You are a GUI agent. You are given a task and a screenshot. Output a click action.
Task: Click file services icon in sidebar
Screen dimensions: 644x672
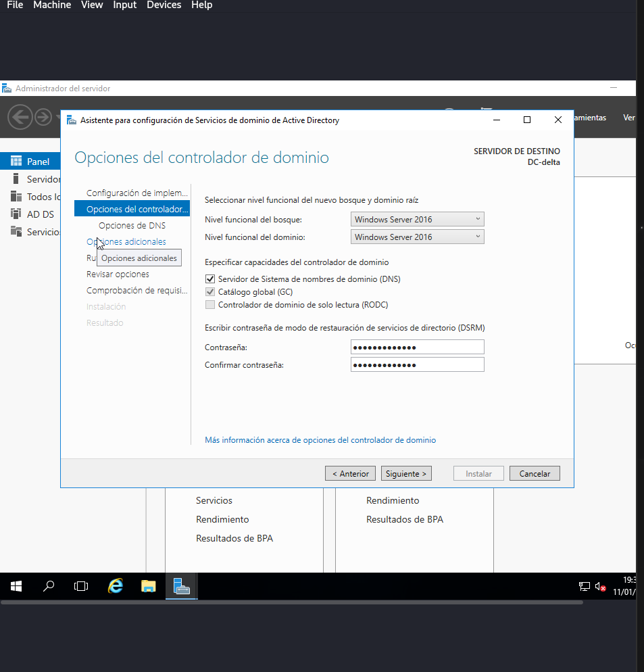coord(16,231)
